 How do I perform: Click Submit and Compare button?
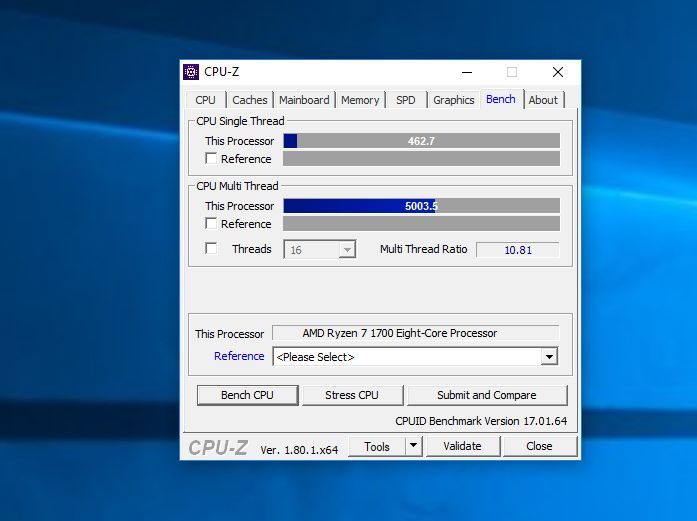[x=487, y=395]
